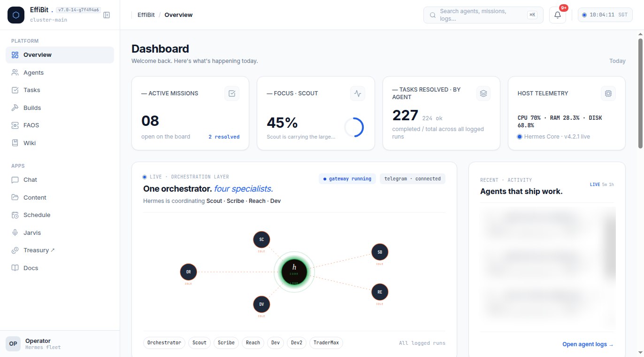Open the Wiki section
This screenshot has height=357, width=644.
click(60, 143)
